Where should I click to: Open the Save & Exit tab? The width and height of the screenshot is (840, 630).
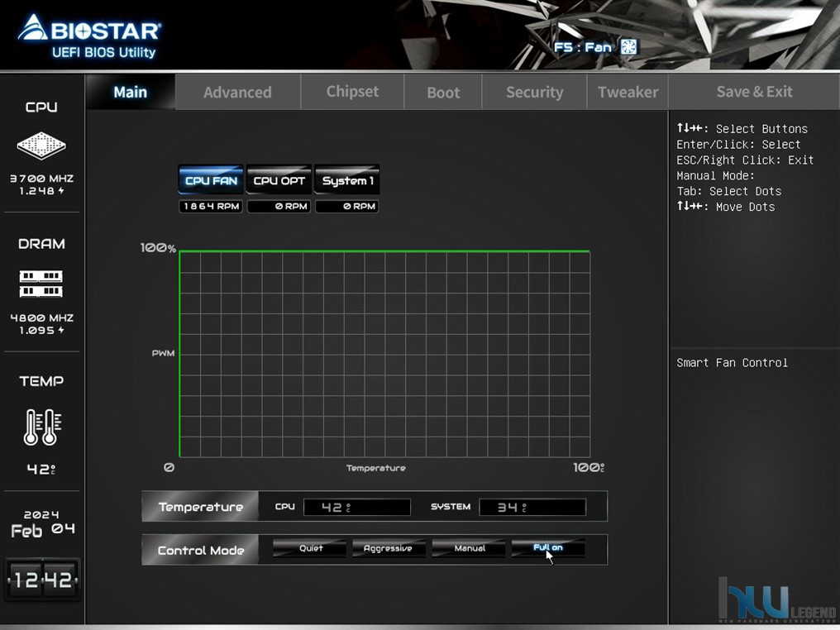click(x=754, y=92)
